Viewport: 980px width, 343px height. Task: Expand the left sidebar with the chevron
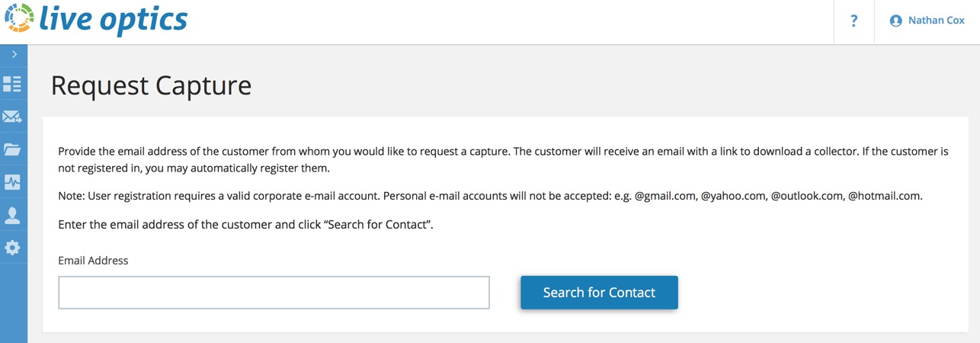[14, 55]
